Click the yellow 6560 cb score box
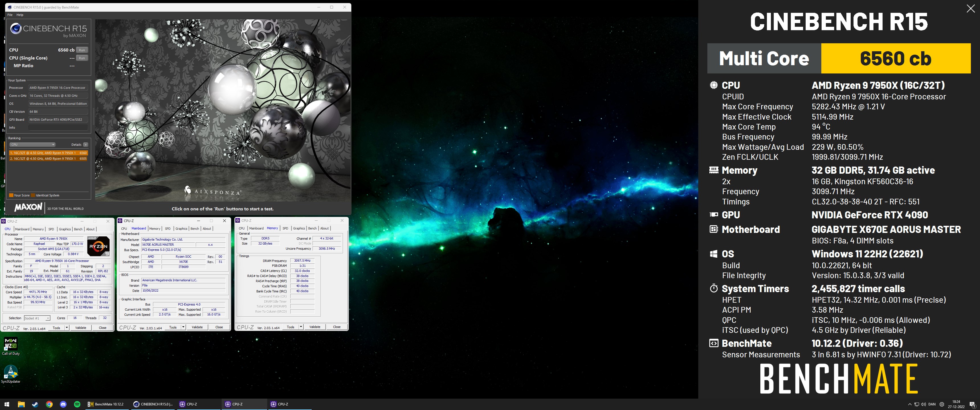 click(x=896, y=58)
